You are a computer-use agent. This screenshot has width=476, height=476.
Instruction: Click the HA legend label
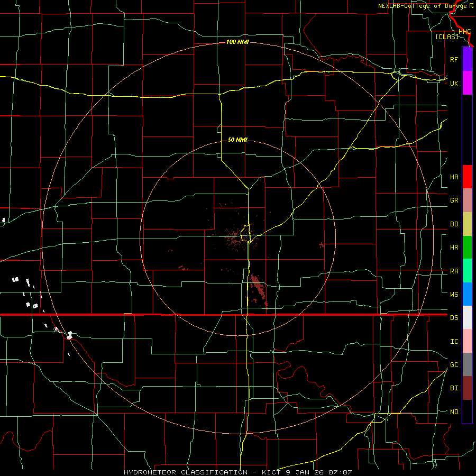tap(454, 177)
